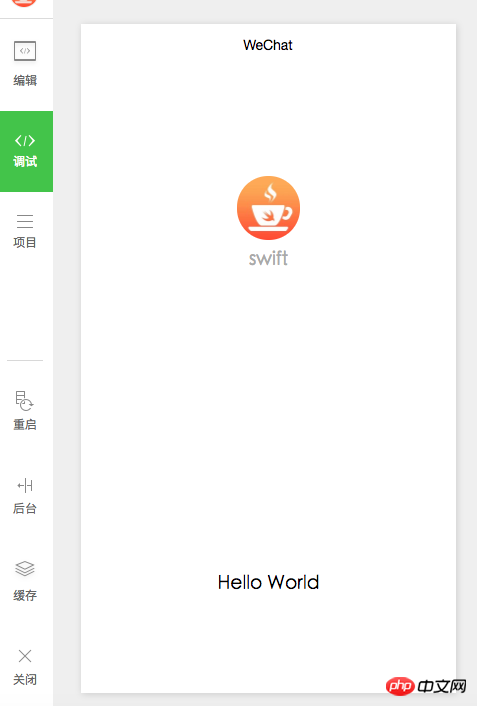Click the restart refresh icon above 重启
477x706 pixels.
pos(24,401)
